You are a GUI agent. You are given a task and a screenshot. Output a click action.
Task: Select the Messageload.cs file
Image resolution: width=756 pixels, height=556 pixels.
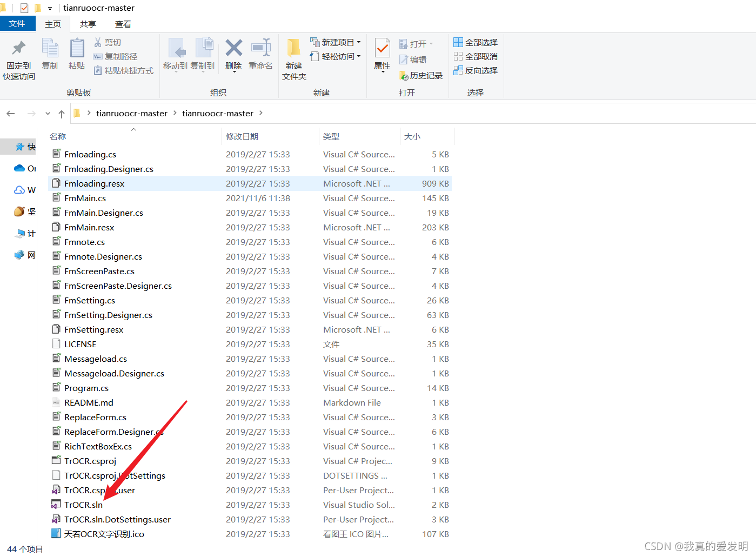click(x=96, y=359)
